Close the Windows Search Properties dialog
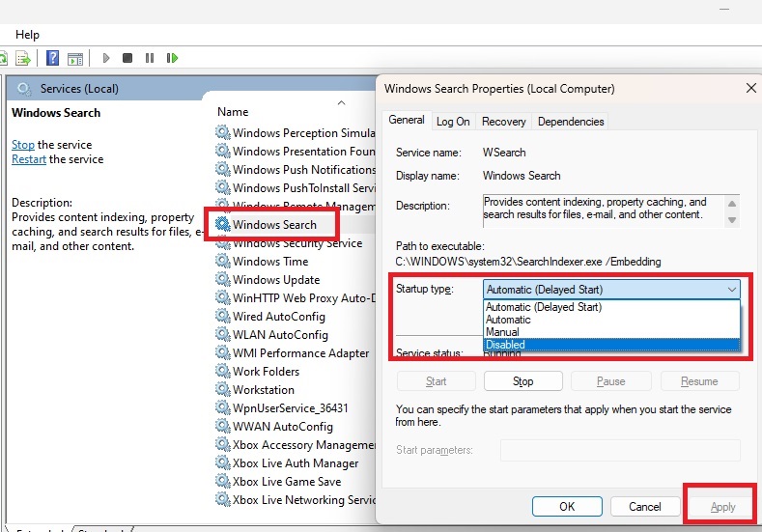Viewport: 762px width, 532px height. click(x=750, y=88)
